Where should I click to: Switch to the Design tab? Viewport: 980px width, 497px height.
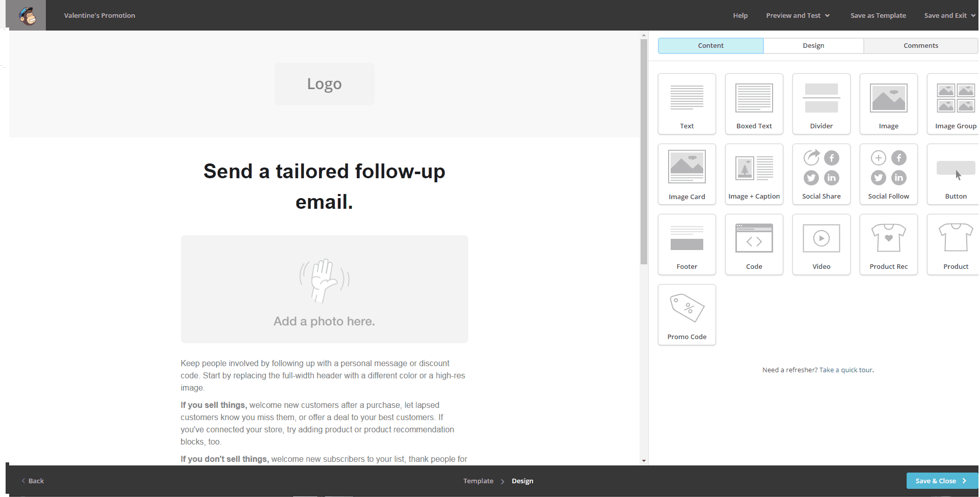813,45
